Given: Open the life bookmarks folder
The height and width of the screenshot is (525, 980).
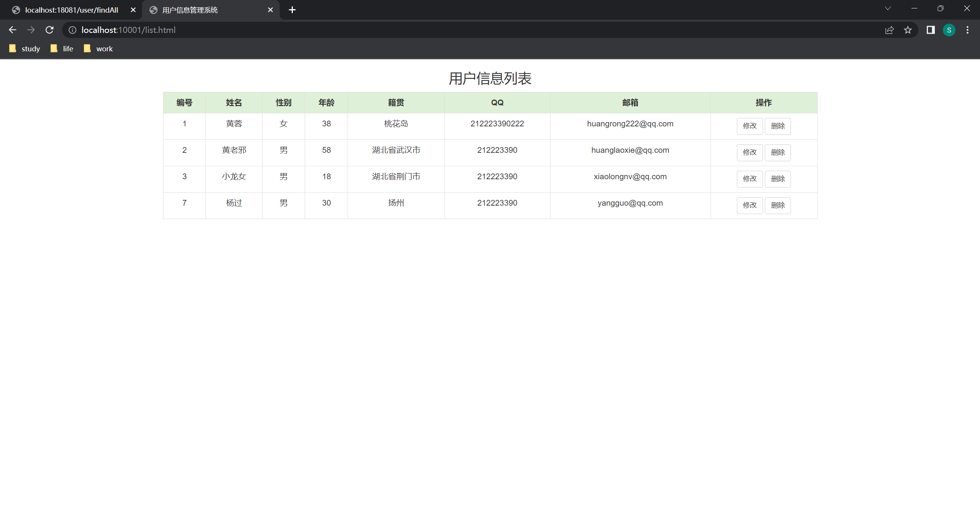Looking at the screenshot, I should 62,49.
